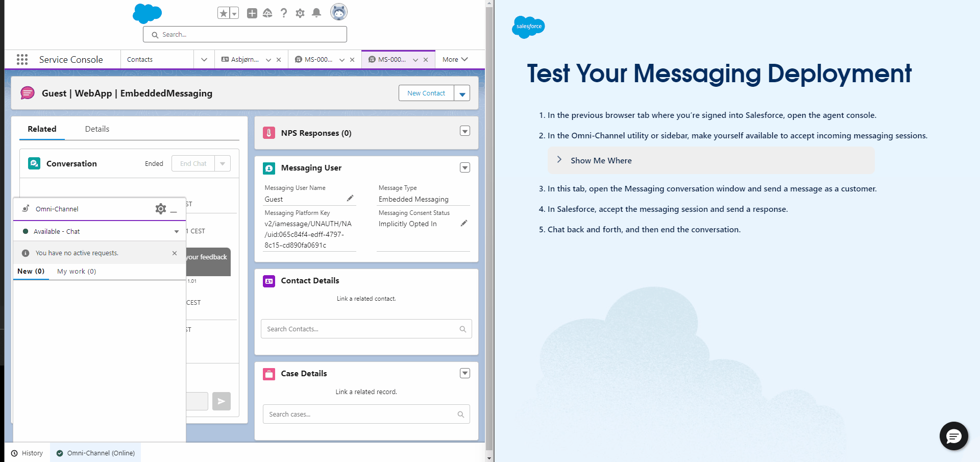Click the send message arrow in conversation
The width and height of the screenshot is (980, 462).
click(x=221, y=401)
